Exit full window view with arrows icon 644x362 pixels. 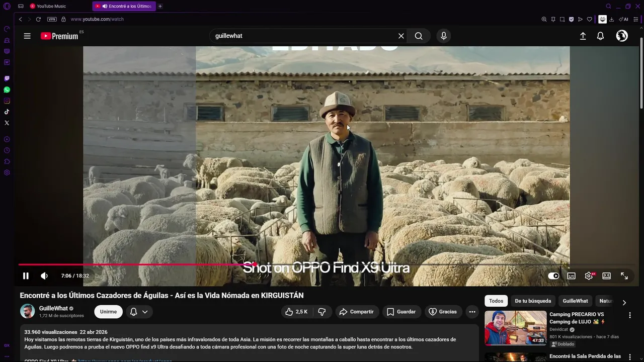click(624, 276)
